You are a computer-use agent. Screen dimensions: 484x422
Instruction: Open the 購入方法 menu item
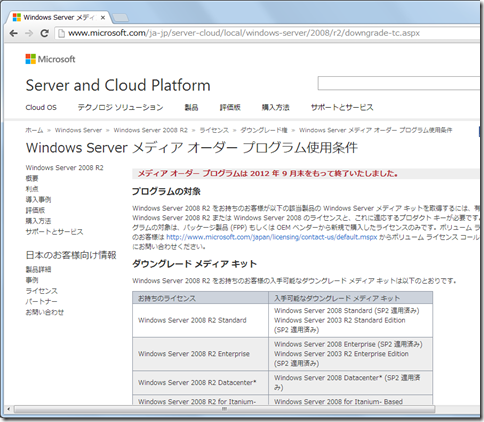(275, 107)
